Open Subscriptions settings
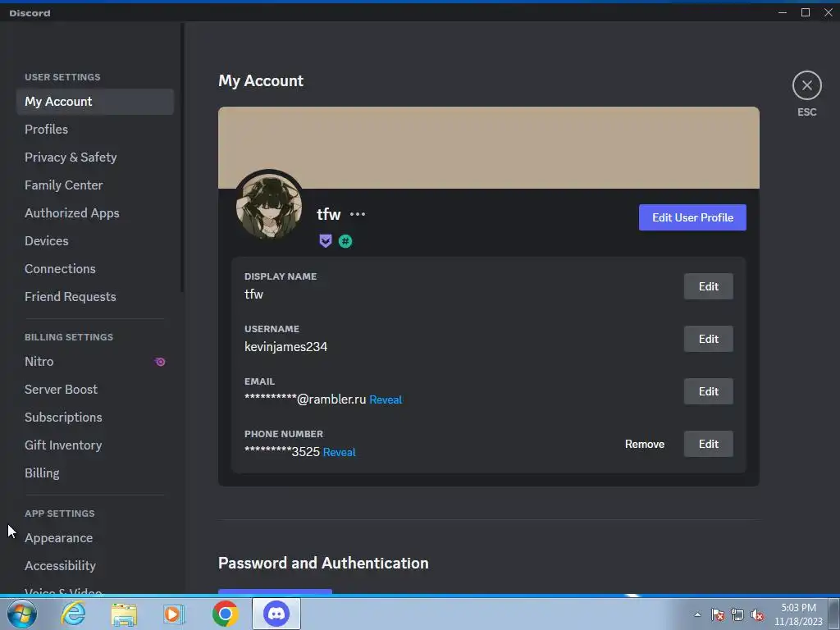This screenshot has width=840, height=630. pyautogui.click(x=95, y=418)
